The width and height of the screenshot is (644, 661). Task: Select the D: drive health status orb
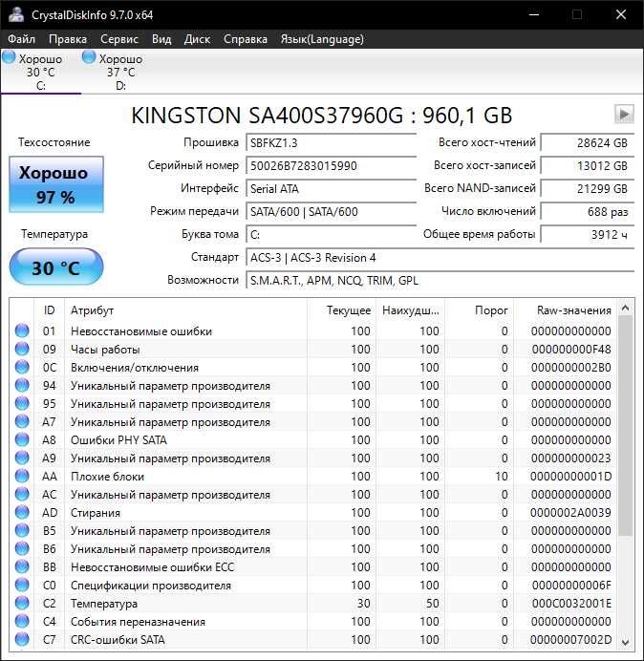89,57
